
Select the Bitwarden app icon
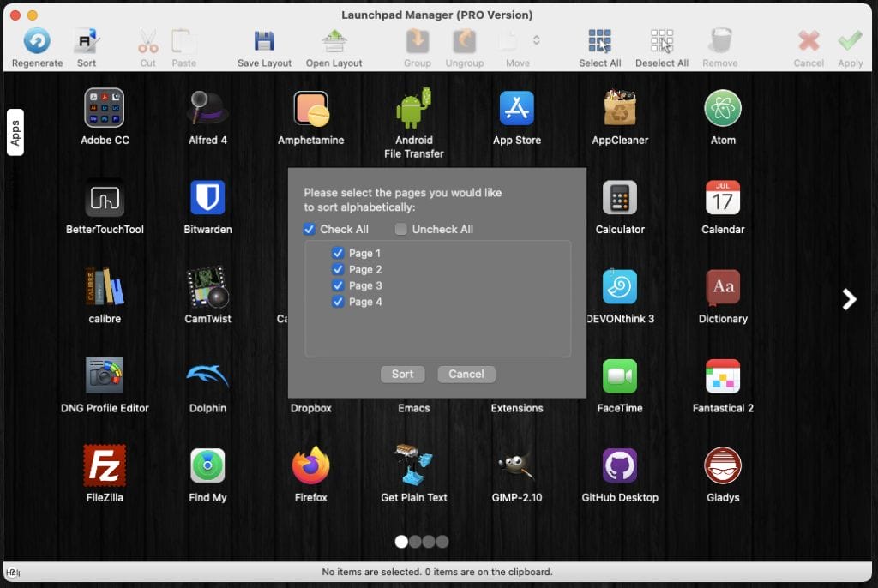coord(207,198)
